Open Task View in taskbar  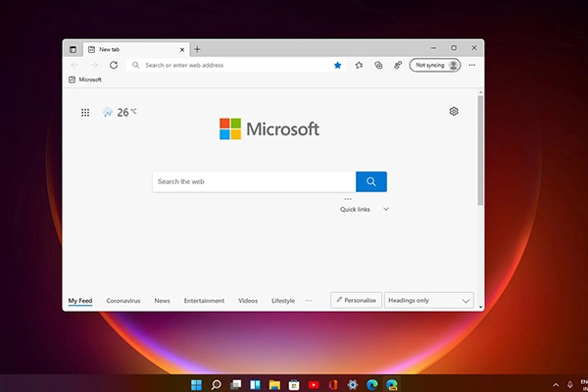tap(235, 384)
